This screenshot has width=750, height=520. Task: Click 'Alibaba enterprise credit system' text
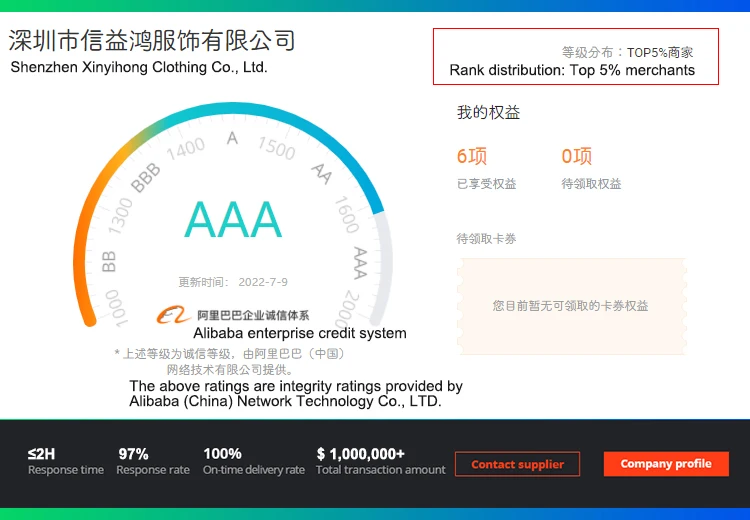pyautogui.click(x=300, y=333)
